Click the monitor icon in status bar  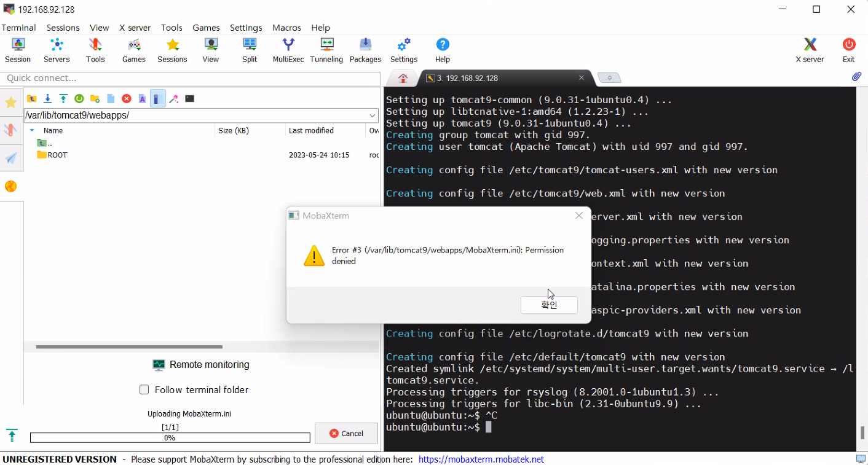point(861,459)
